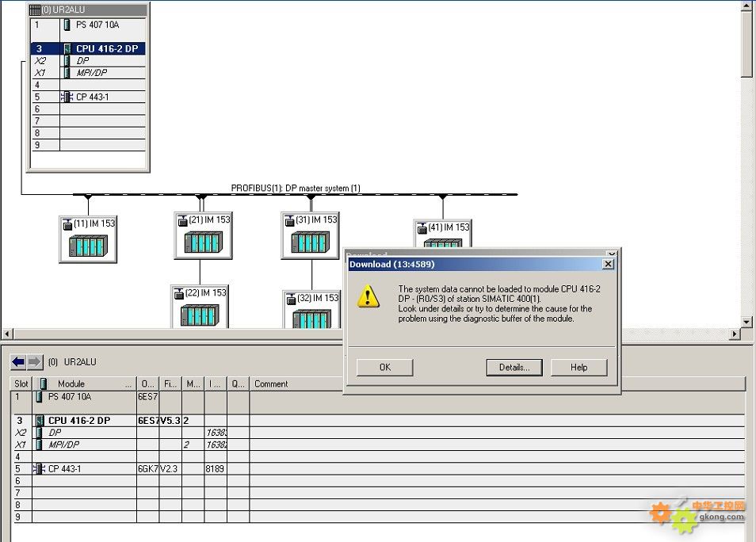Click the Module column header

pyautogui.click(x=84, y=384)
